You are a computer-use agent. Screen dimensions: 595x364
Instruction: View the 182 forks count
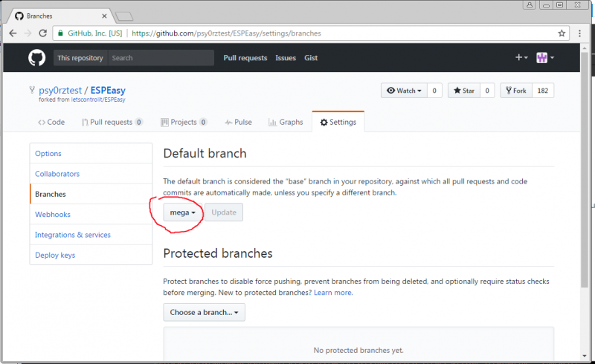pos(543,91)
